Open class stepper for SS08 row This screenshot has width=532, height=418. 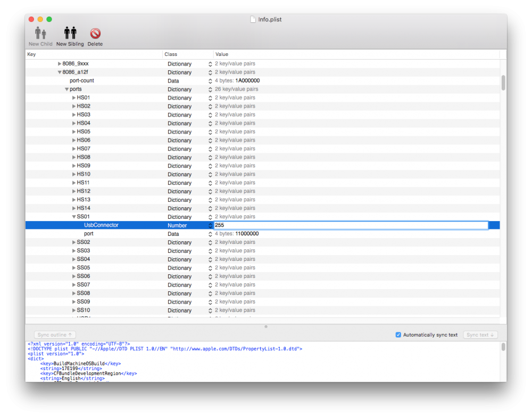(210, 293)
